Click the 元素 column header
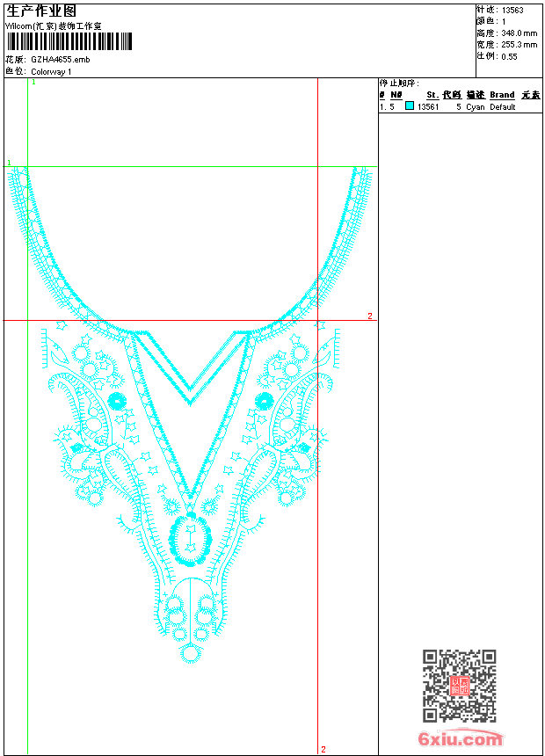Image resolution: width=545 pixels, height=756 pixels. pos(530,95)
